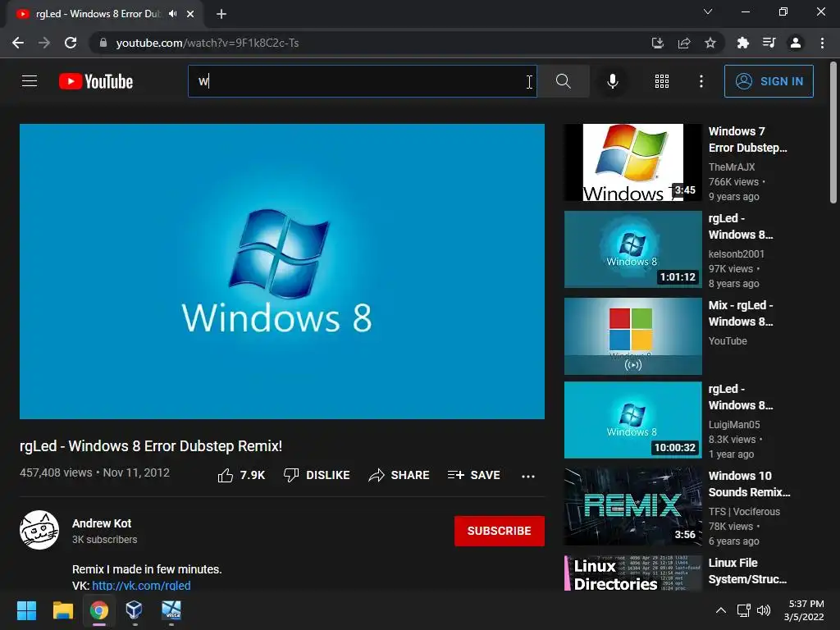Open LuigiMan05 10-hour video thumbnail
Viewport: 840px width, 630px height.
tap(632, 420)
